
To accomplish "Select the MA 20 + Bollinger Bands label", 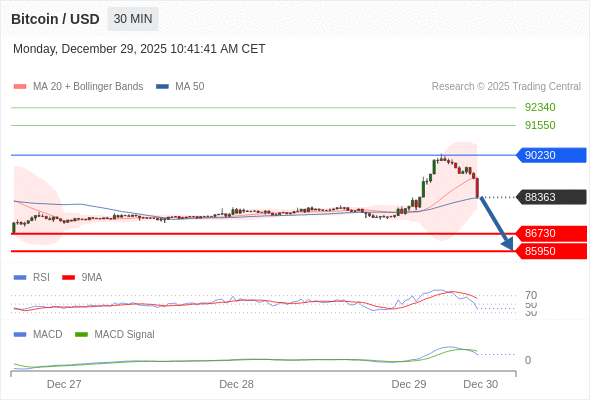I will [88, 87].
